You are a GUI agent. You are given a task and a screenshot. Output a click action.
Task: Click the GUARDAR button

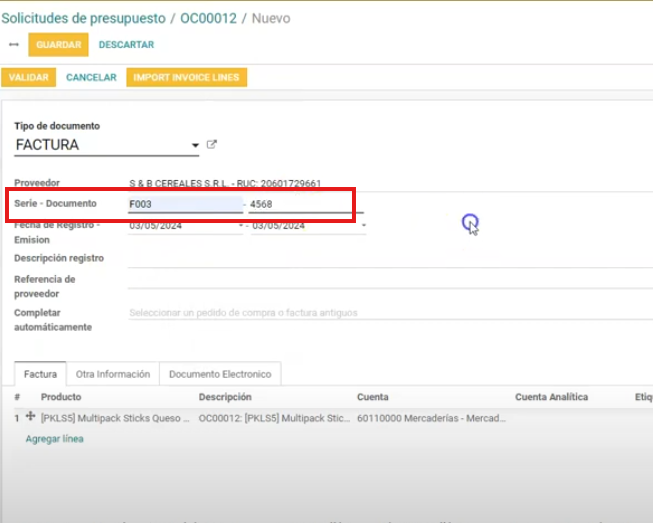[x=58, y=45]
